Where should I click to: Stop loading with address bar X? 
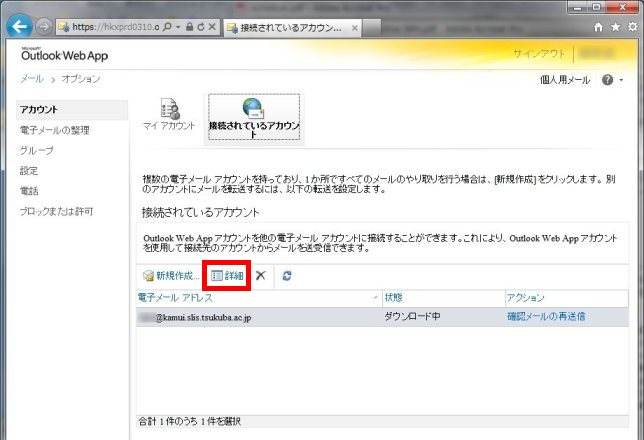coord(212,27)
